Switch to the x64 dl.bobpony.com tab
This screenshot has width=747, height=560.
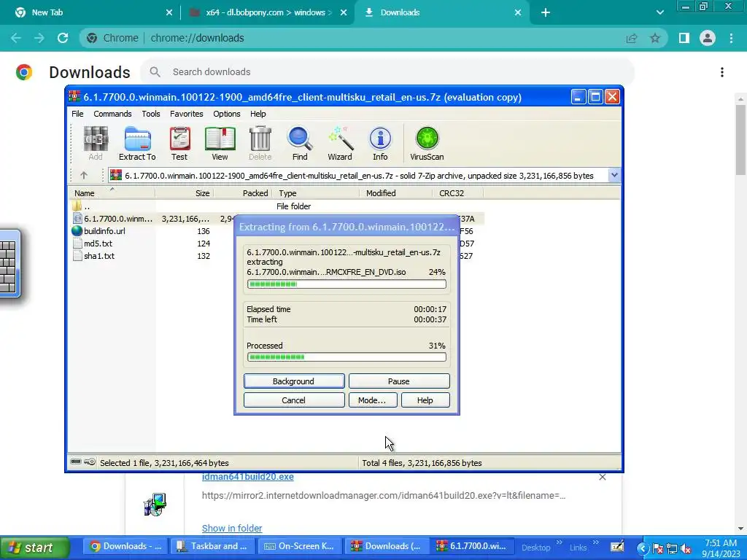pyautogui.click(x=267, y=12)
